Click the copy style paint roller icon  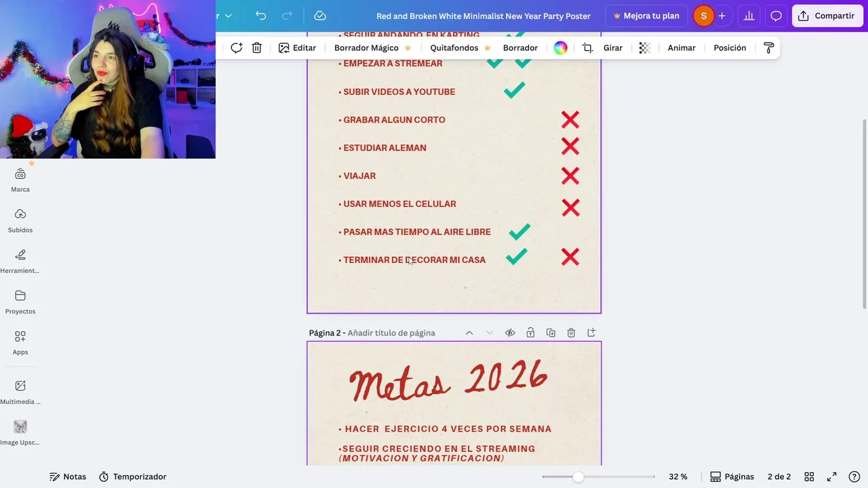pos(768,48)
